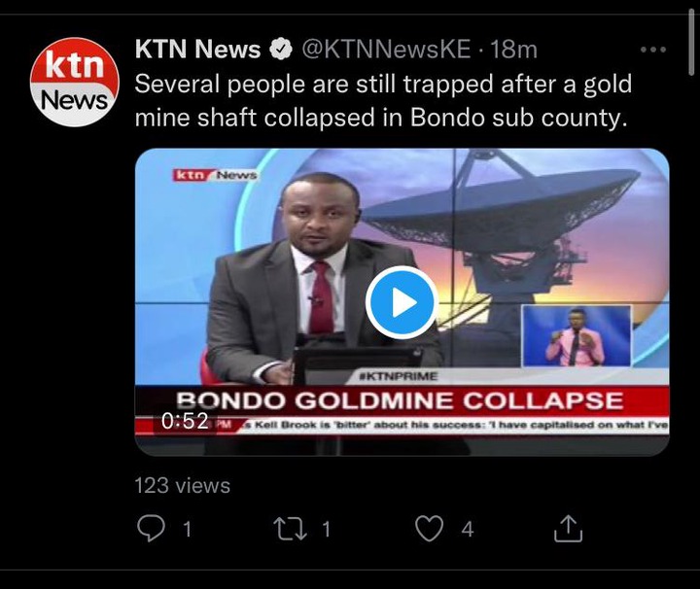
Task: Click the like count number 4
Action: (x=468, y=529)
